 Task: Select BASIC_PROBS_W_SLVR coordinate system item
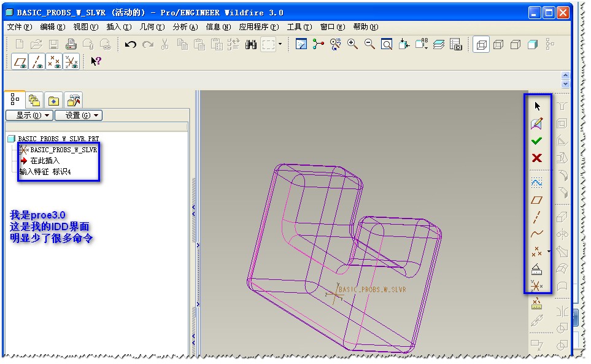point(58,150)
